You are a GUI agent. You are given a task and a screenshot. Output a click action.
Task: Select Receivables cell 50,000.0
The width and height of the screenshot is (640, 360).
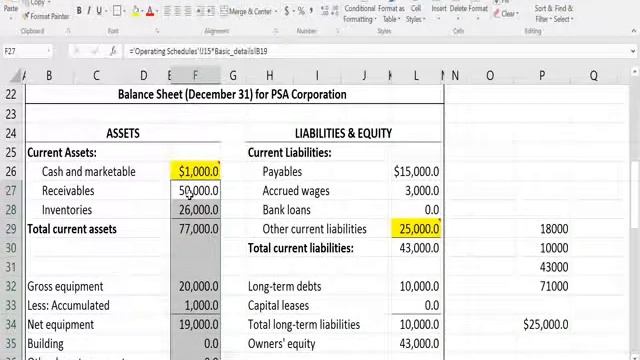tap(196, 191)
